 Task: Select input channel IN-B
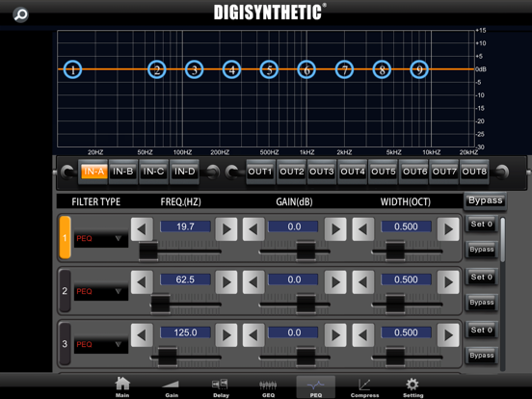point(123,172)
